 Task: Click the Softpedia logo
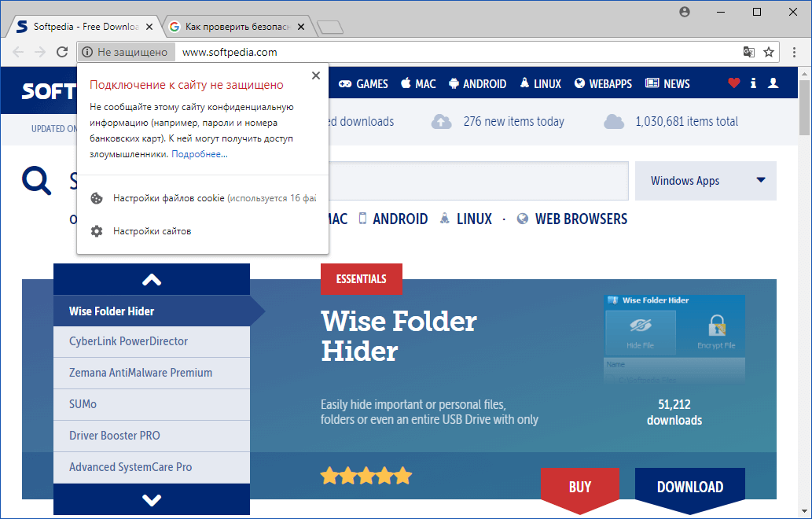tap(49, 91)
